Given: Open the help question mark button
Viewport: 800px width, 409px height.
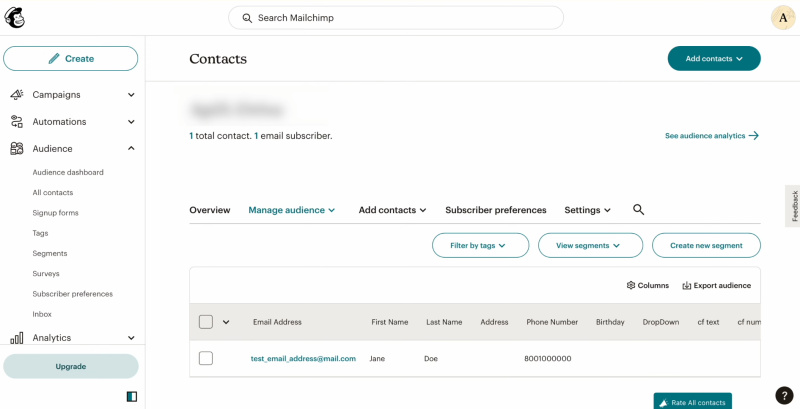Looking at the screenshot, I should (x=784, y=395).
